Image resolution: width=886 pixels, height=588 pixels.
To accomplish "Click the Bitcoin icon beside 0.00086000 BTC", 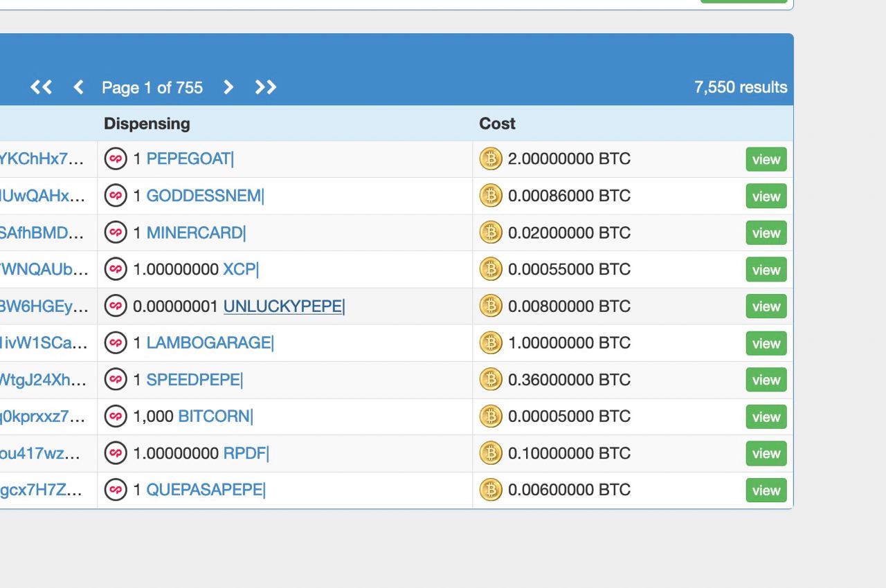I will [x=491, y=196].
